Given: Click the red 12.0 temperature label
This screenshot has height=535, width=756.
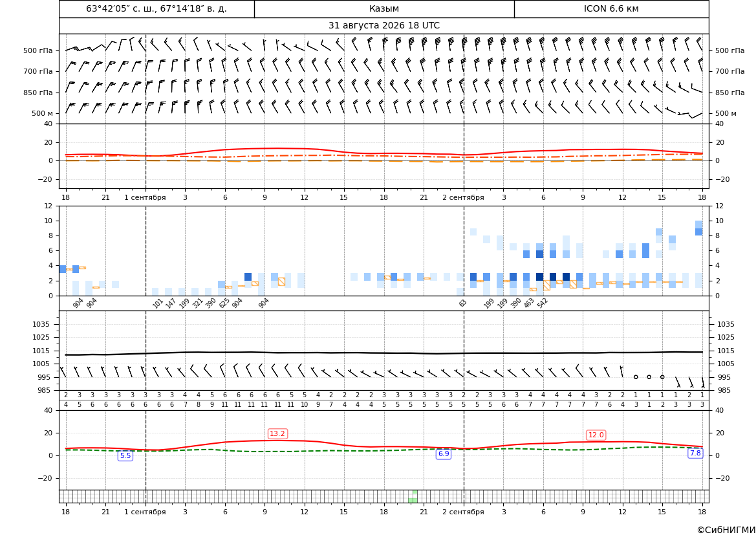Looking at the screenshot, I should [x=596, y=435].
